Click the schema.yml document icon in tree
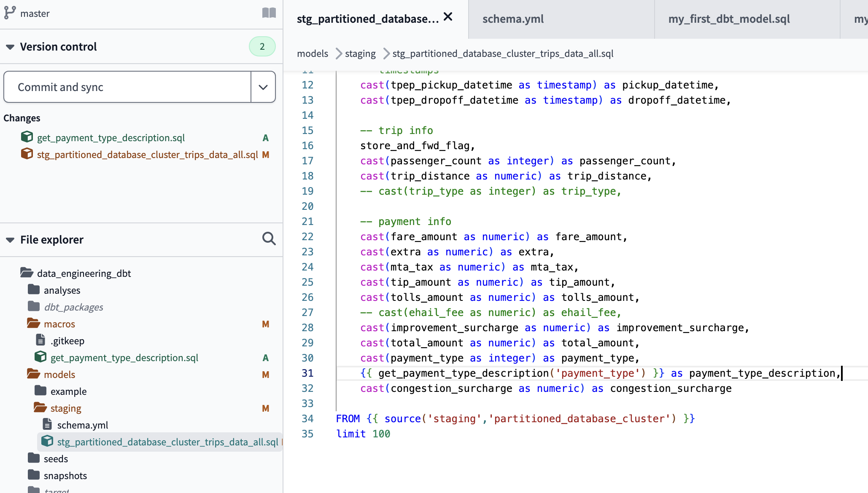This screenshot has height=493, width=868. (48, 424)
